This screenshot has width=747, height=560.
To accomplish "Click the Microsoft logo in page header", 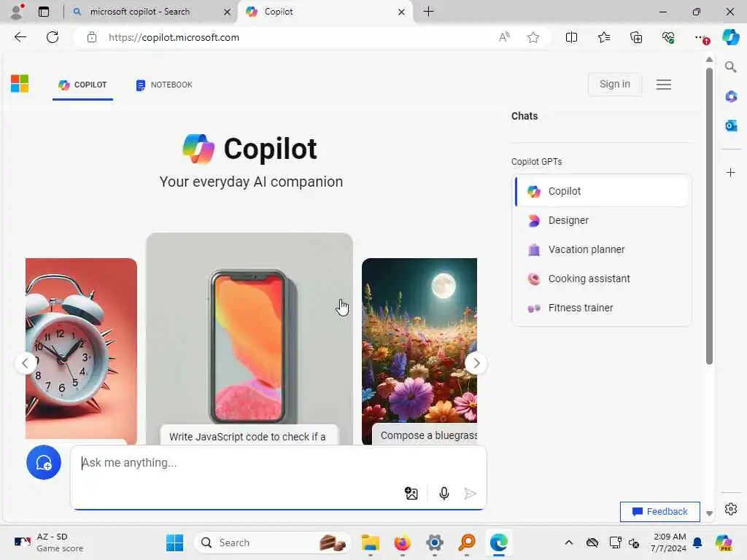I will 20,84.
